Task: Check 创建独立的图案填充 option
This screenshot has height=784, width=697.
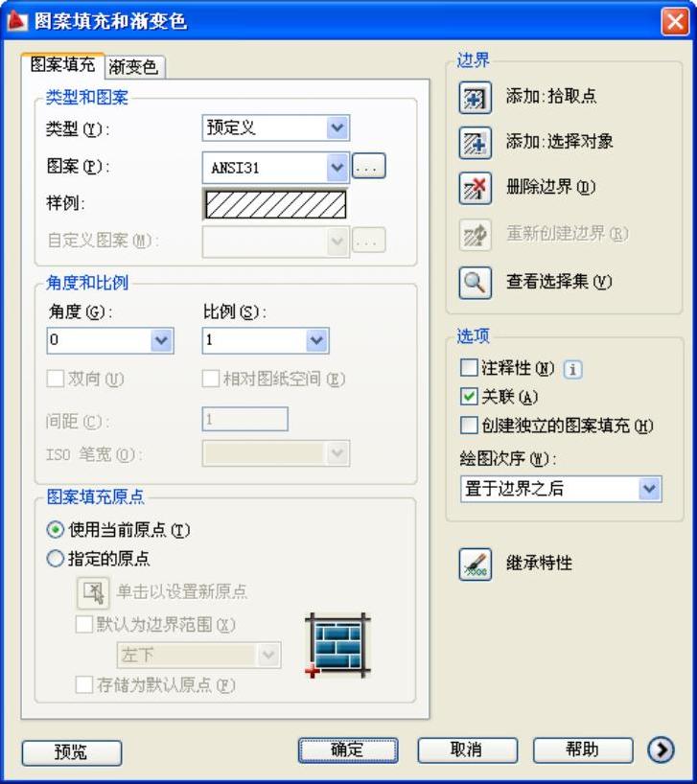Action: (469, 426)
